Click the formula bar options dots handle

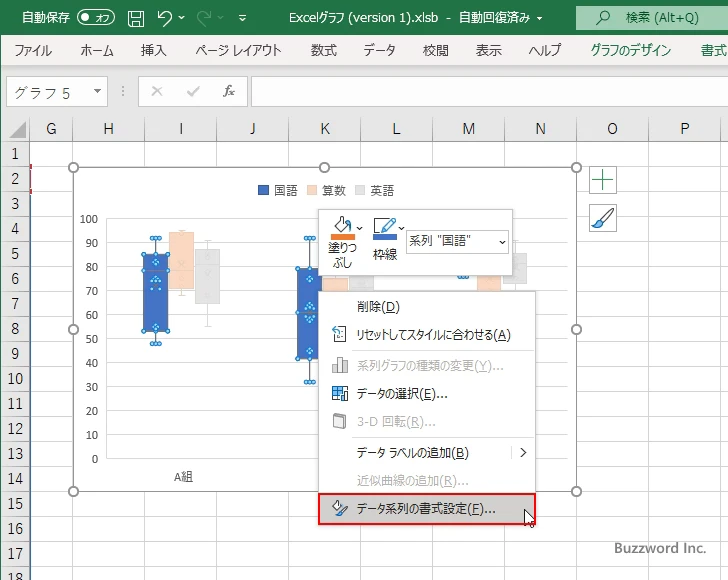123,91
